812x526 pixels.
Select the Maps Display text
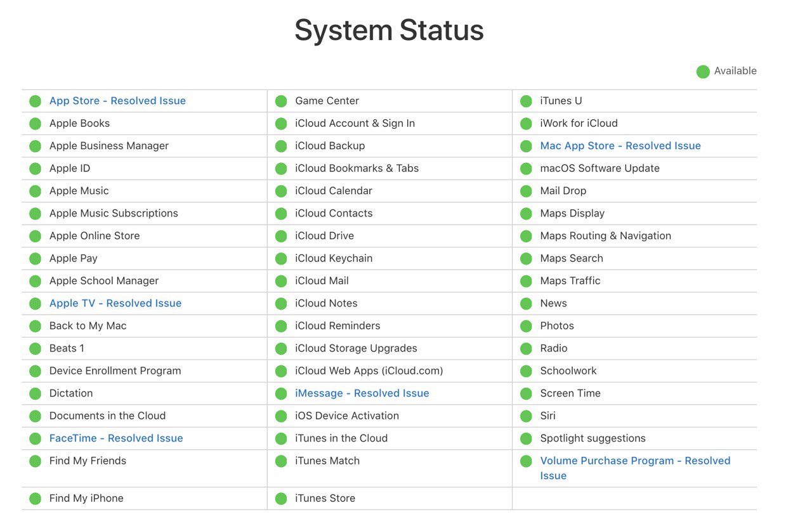[x=572, y=214]
